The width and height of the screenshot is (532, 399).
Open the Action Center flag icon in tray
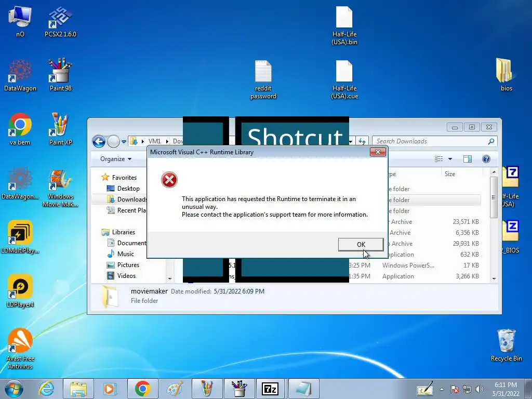pos(455,390)
